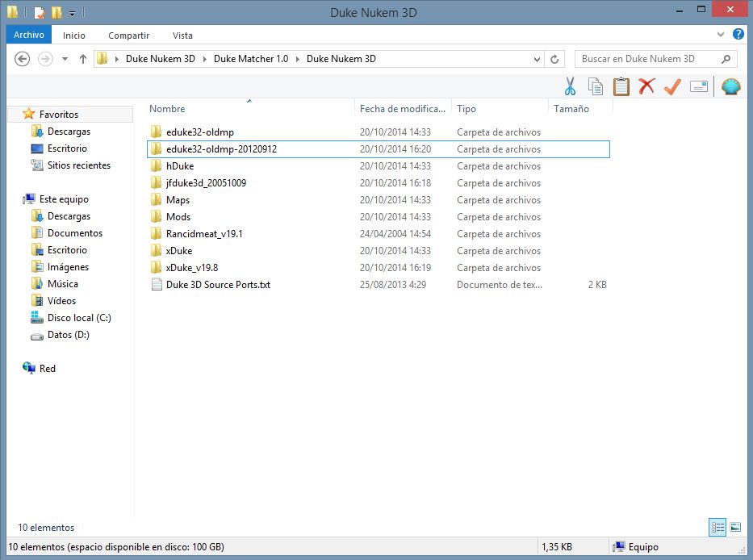Select the xDuke folder
This screenshot has width=753, height=560.
379,251
